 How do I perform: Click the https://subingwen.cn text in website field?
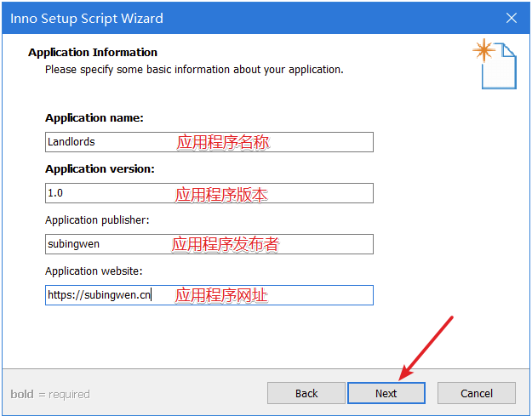[99, 295]
